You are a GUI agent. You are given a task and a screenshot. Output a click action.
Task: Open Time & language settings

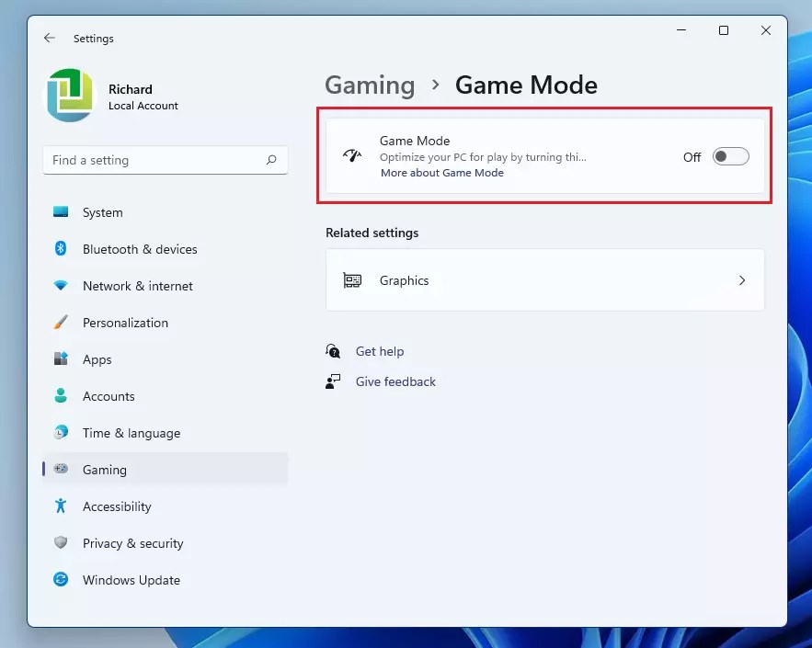pyautogui.click(x=62, y=433)
